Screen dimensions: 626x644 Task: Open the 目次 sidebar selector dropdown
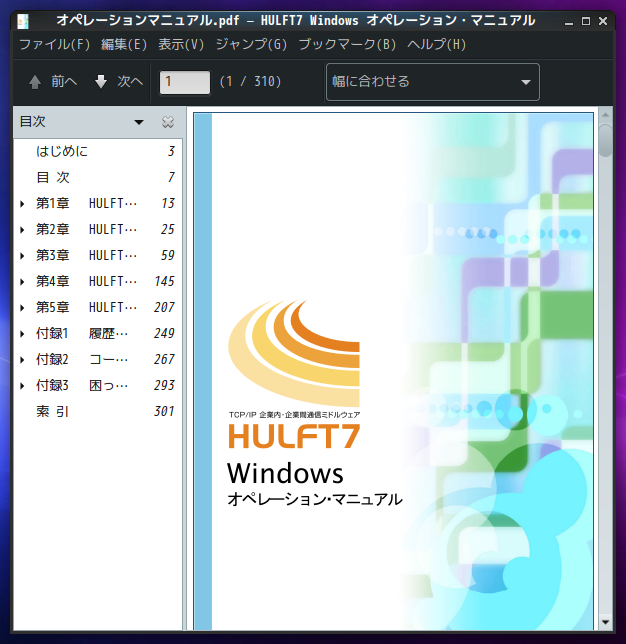coord(139,122)
